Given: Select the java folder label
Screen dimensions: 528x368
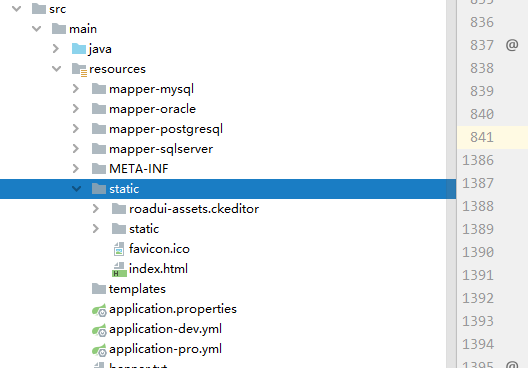Looking at the screenshot, I should point(100,49).
